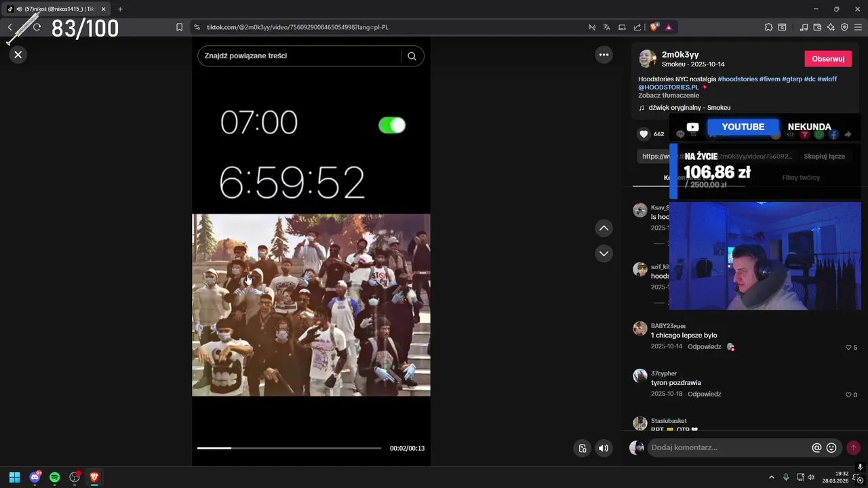Open the emoji picker in comment box
This screenshot has width=868, height=488.
pyautogui.click(x=831, y=448)
